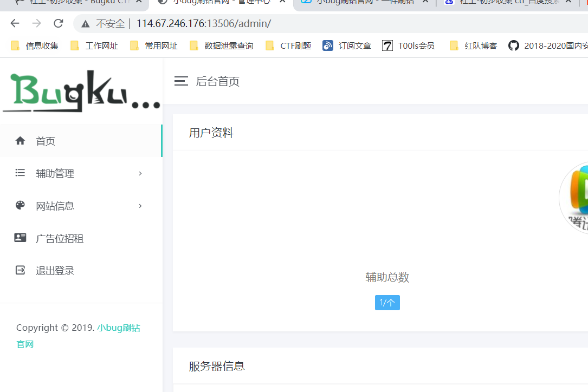The image size is (588, 392).
Task: Click the Copyright © 2019 text
Action: tap(55, 328)
